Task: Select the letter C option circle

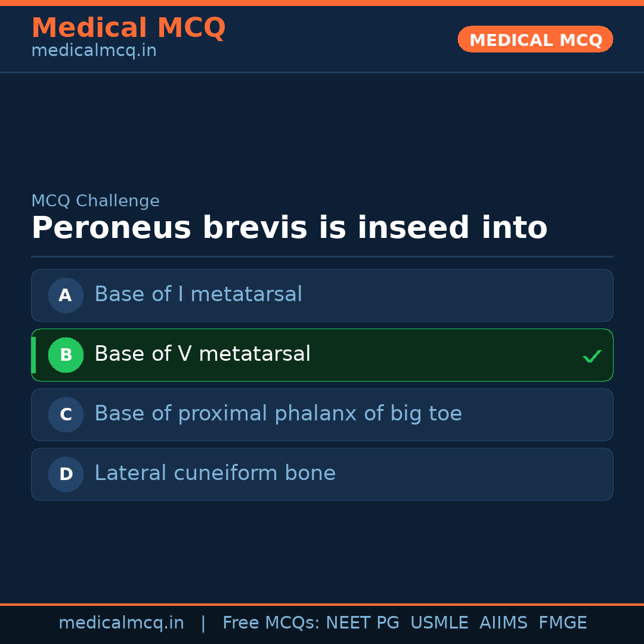Action: [x=66, y=414]
